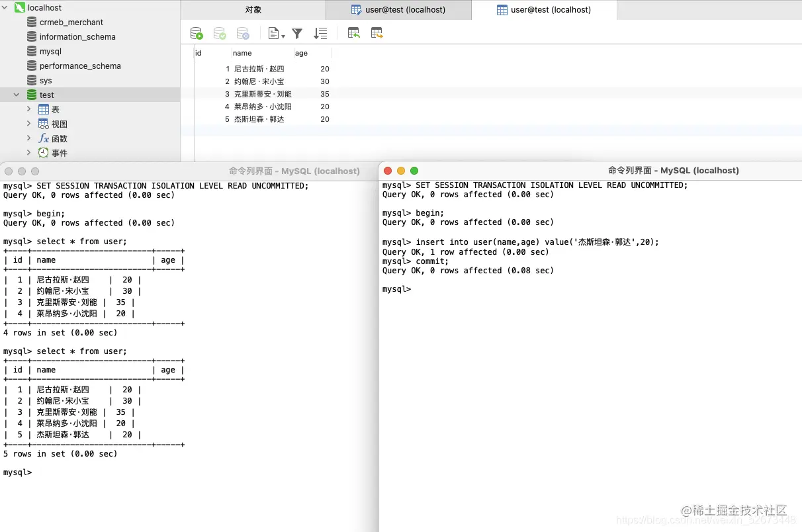Expand the 表 node chevron

(28, 109)
